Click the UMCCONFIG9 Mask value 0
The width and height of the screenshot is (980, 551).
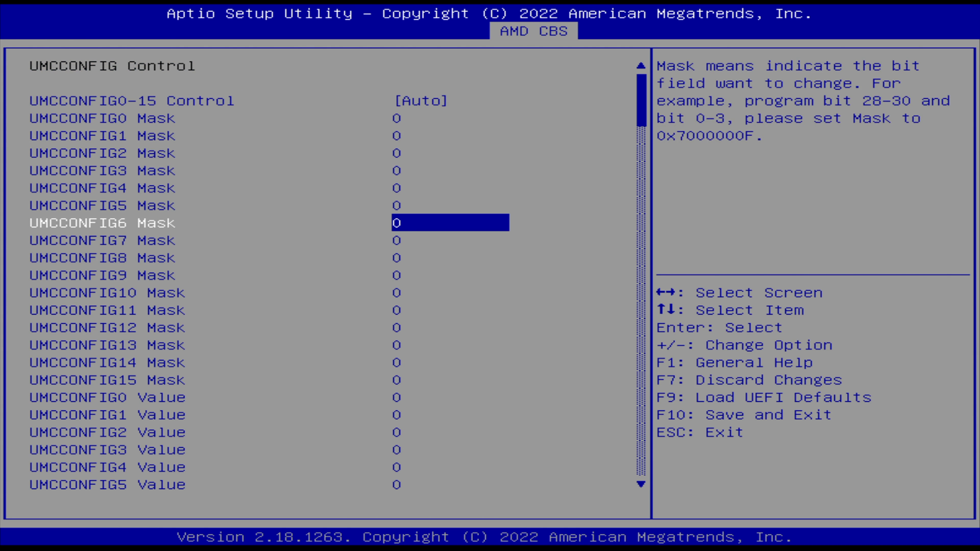[396, 275]
